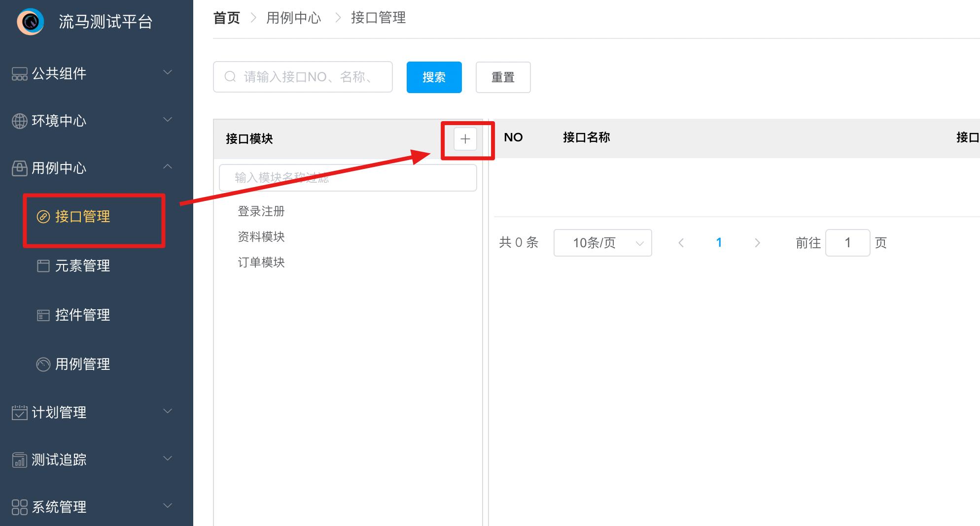Click the 控件管理 icon in sidebar
The height and width of the screenshot is (526, 980).
(x=43, y=315)
